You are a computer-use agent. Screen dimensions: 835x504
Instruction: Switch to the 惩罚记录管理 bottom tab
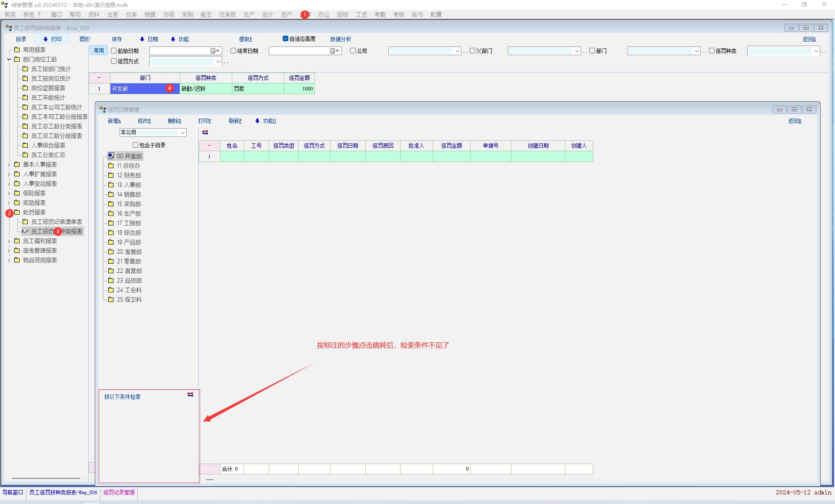[x=119, y=492]
